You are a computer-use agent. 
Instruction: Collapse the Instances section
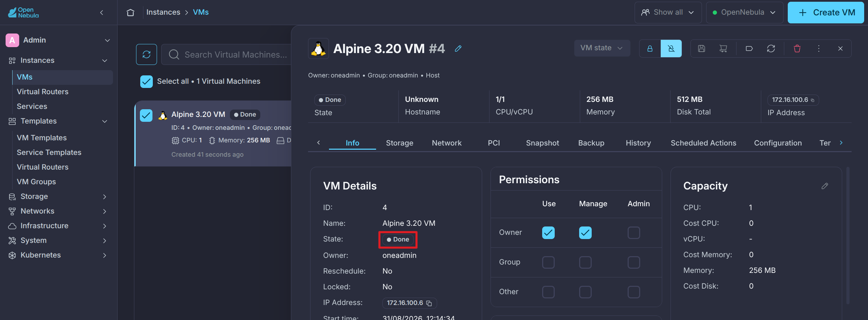pos(105,61)
